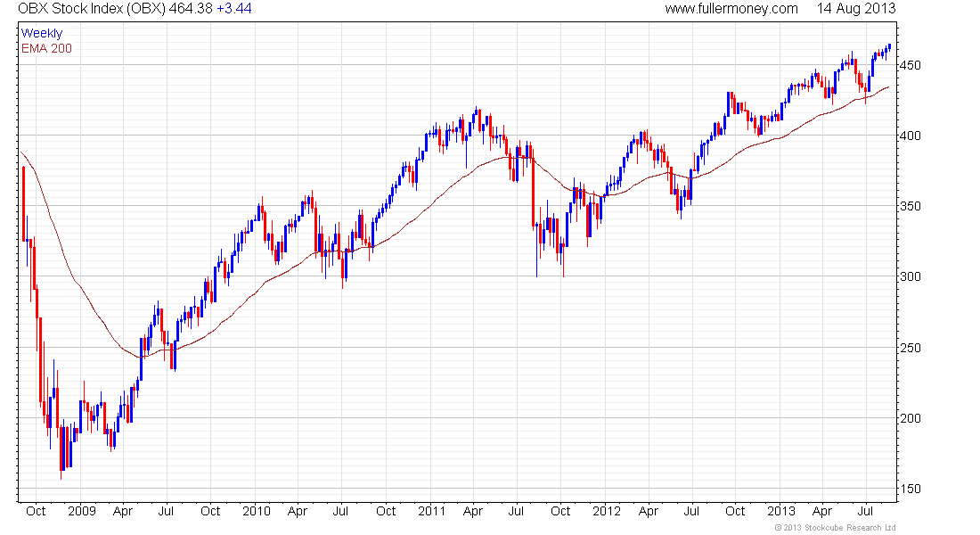Click the OBX Stock Index chart title
Viewport: 980px width, 535px height.
[x=92, y=9]
